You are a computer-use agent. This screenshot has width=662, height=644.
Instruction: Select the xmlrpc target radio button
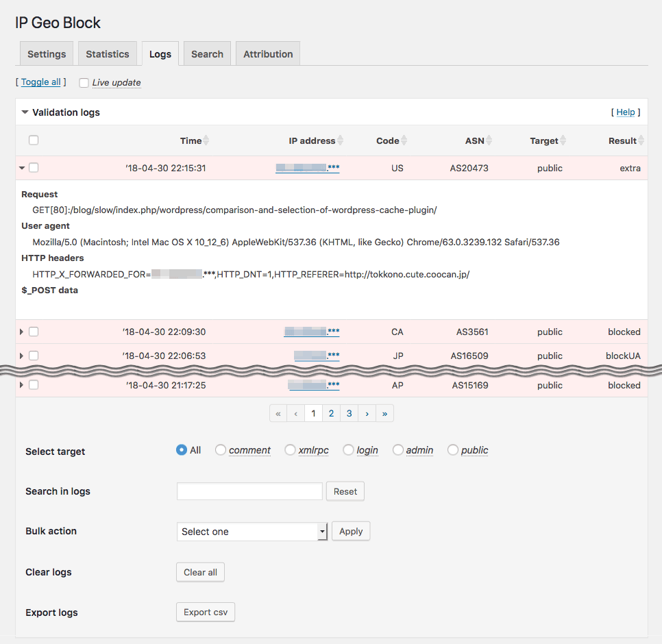point(290,450)
